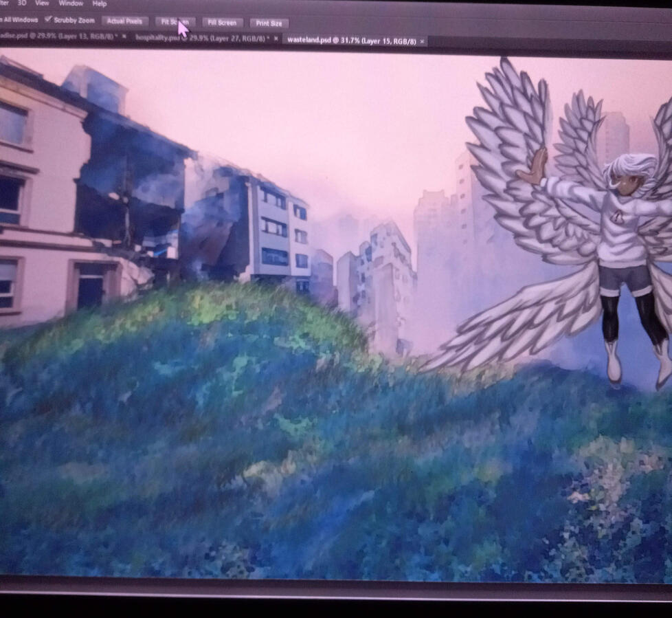This screenshot has height=618, width=672.
Task: Open the Help menu
Action: [x=100, y=4]
